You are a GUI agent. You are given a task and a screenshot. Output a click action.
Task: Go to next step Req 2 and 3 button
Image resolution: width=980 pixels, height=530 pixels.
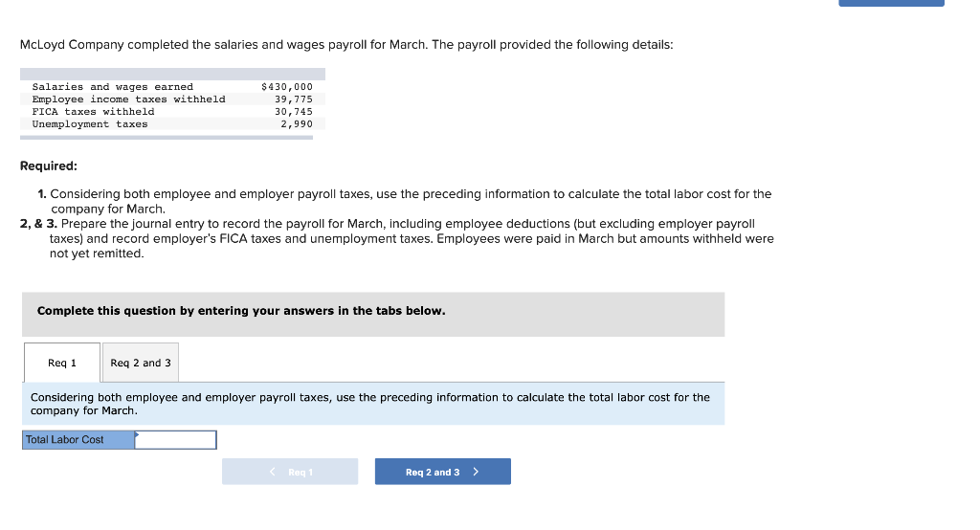coord(442,472)
